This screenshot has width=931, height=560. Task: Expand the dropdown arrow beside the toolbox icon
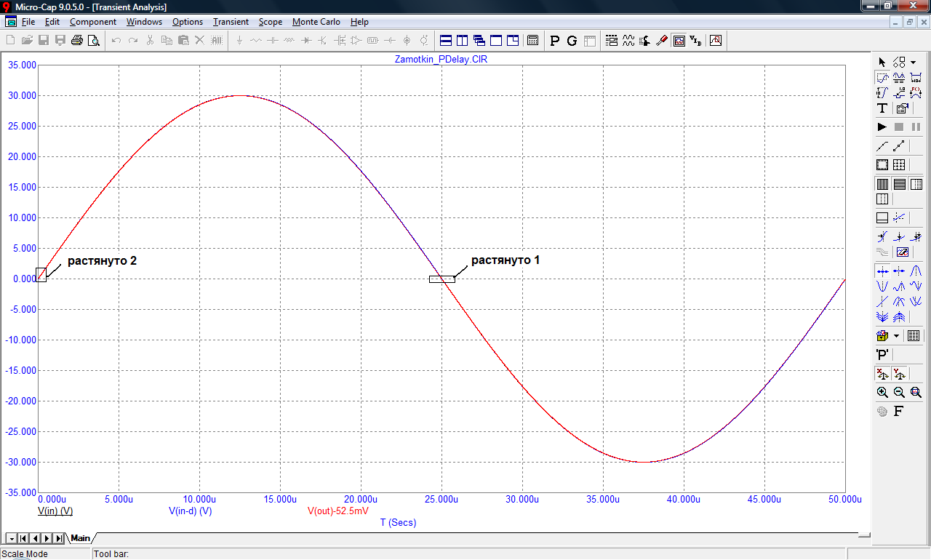896,336
